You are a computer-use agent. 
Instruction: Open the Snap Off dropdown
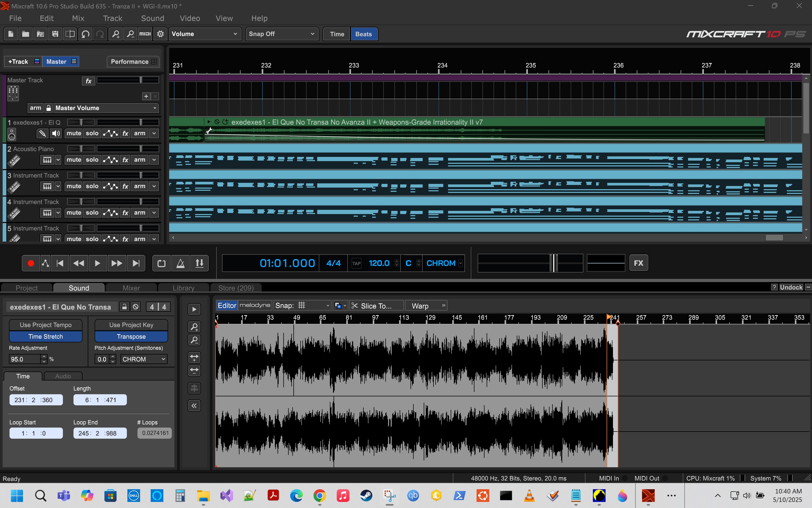pyautogui.click(x=282, y=34)
